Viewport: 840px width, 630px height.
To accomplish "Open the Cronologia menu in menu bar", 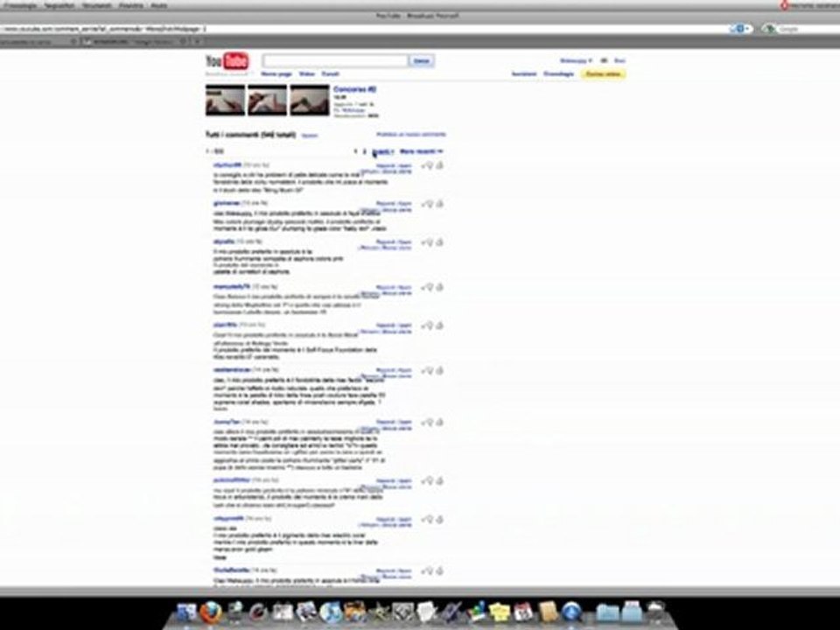I will click(x=20, y=5).
